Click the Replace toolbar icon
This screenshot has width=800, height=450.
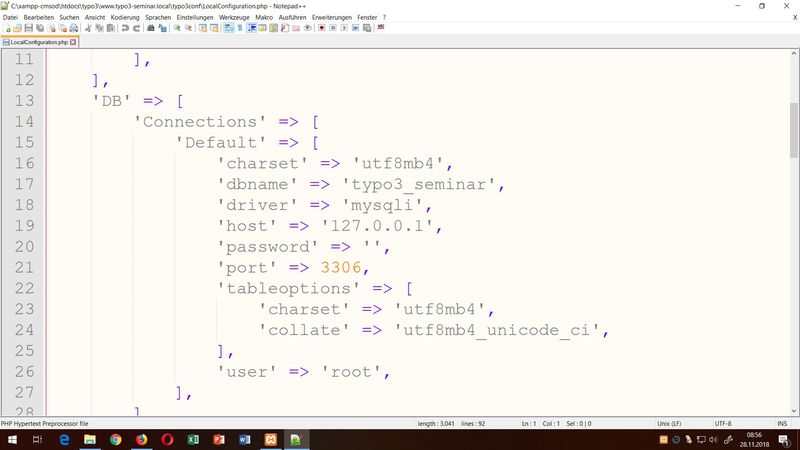162,28
